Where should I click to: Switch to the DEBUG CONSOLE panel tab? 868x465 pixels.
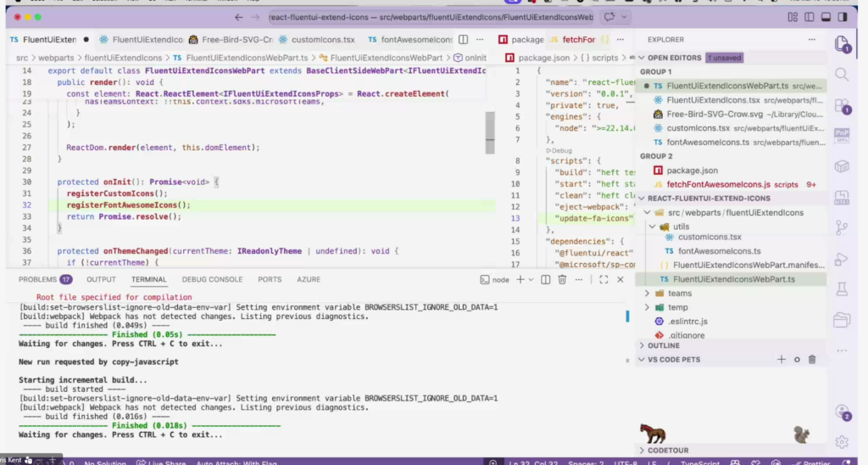pos(212,279)
